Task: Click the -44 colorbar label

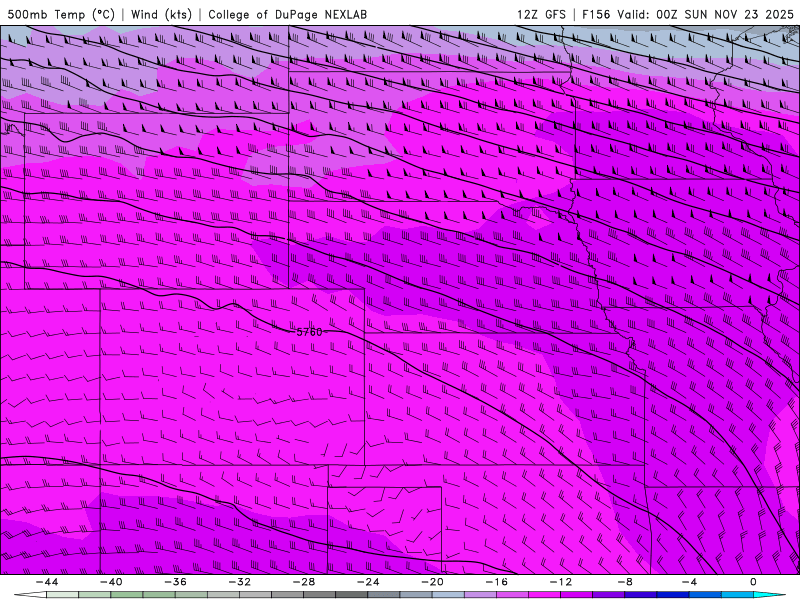Action: click(47, 582)
